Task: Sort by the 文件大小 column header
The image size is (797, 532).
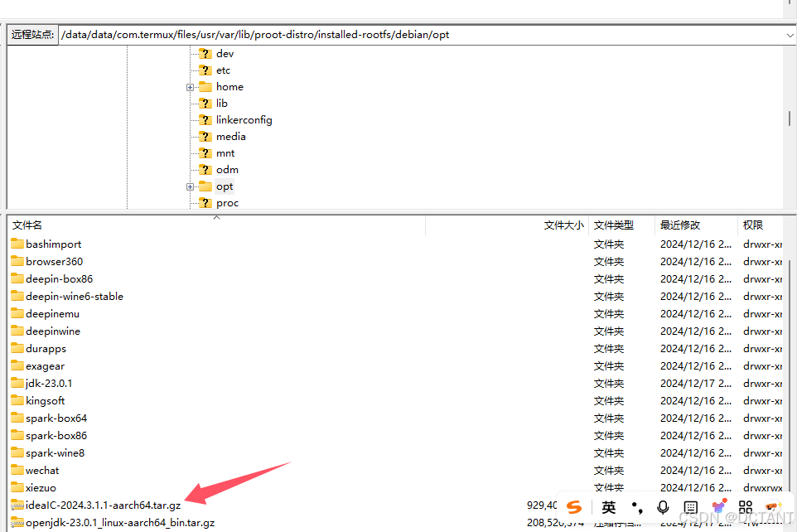Action: (x=507, y=225)
